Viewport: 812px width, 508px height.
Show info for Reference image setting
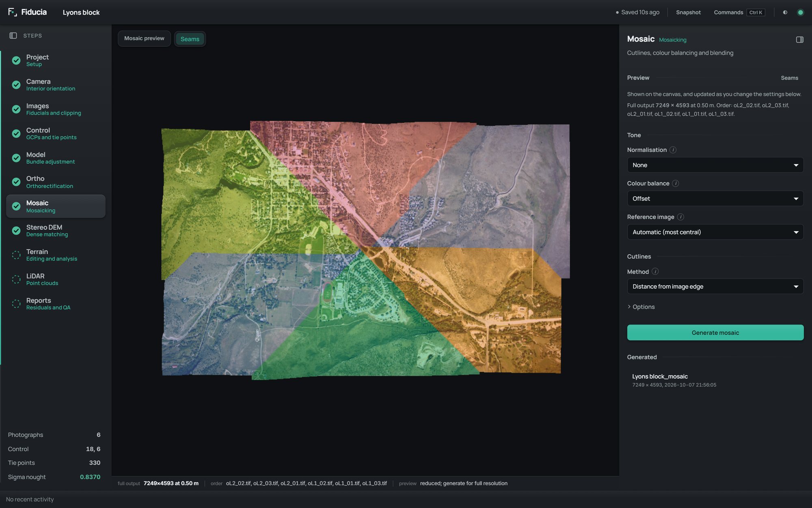coord(681,217)
